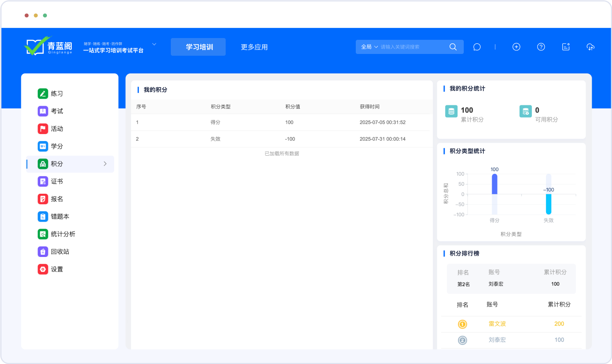Open the help question mark icon
612x364 pixels.
tap(541, 47)
